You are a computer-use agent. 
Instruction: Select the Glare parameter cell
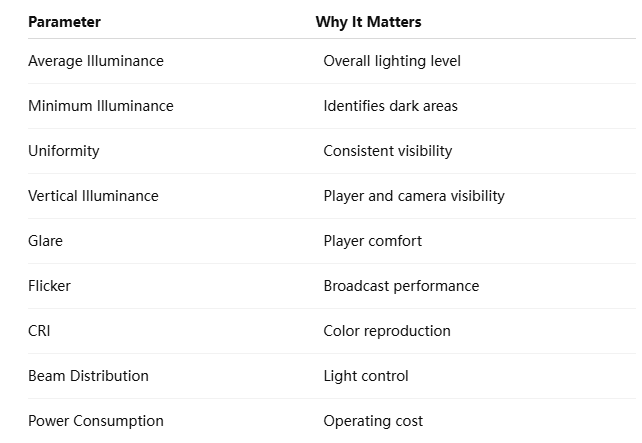[45, 241]
